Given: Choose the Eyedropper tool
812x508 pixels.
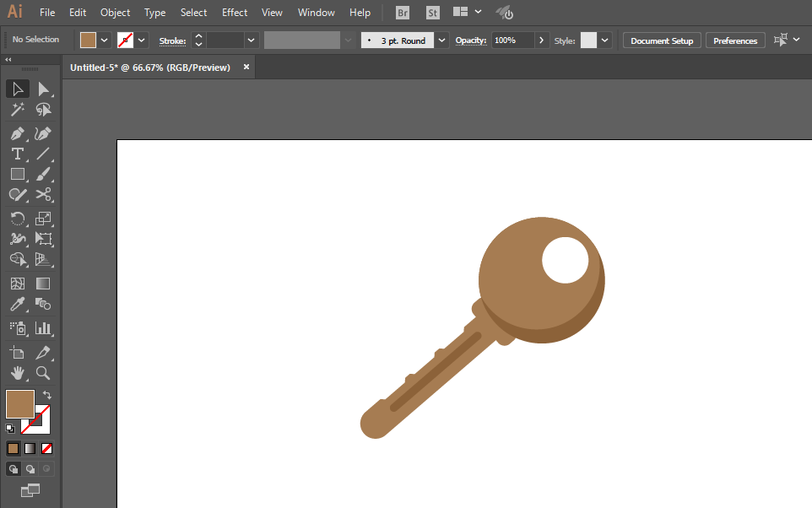Looking at the screenshot, I should [17, 305].
